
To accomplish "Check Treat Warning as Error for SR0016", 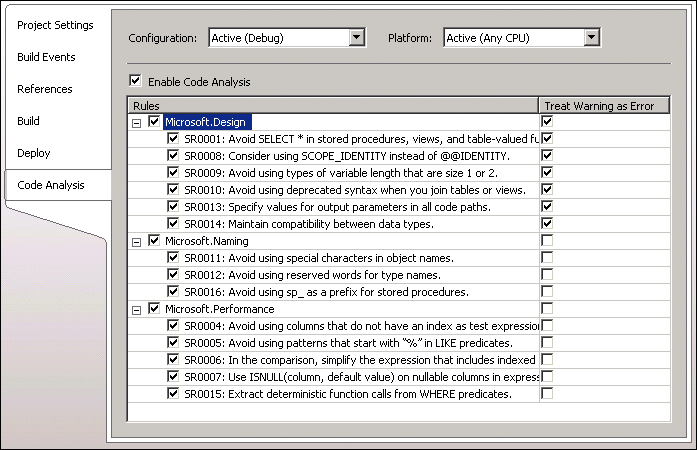I will tap(547, 291).
